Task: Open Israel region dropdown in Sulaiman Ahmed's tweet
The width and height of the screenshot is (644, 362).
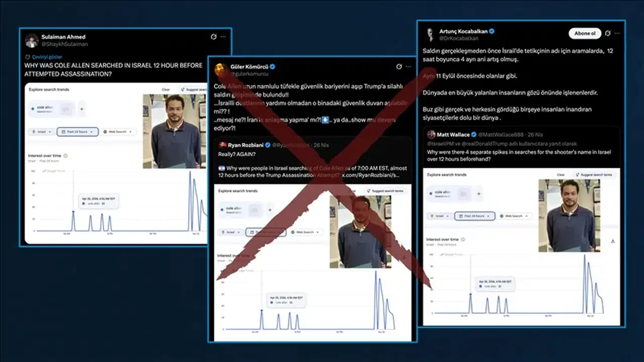Action: [x=41, y=132]
